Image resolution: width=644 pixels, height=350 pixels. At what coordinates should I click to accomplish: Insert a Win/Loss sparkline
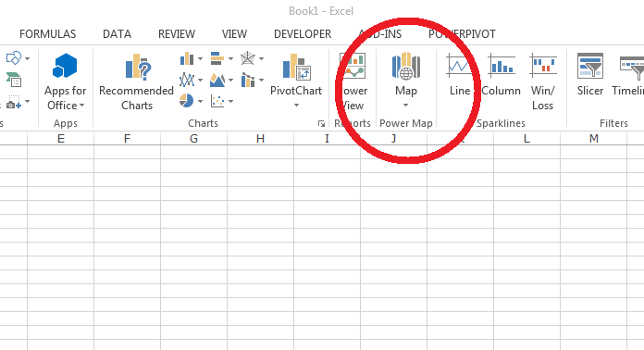(542, 81)
